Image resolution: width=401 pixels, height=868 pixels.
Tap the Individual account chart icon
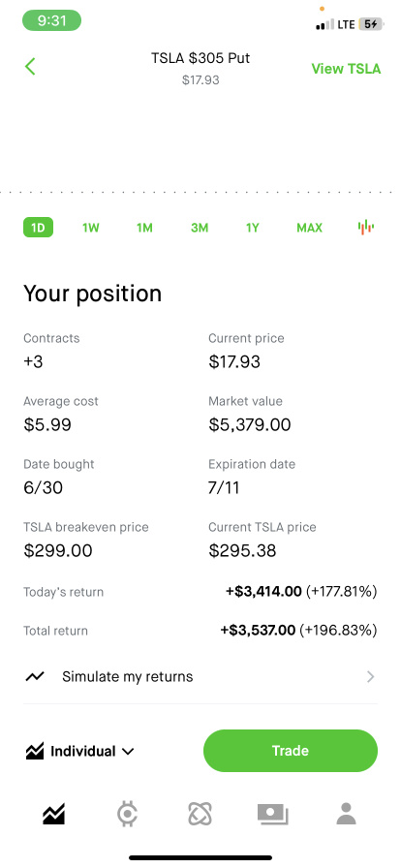34,751
